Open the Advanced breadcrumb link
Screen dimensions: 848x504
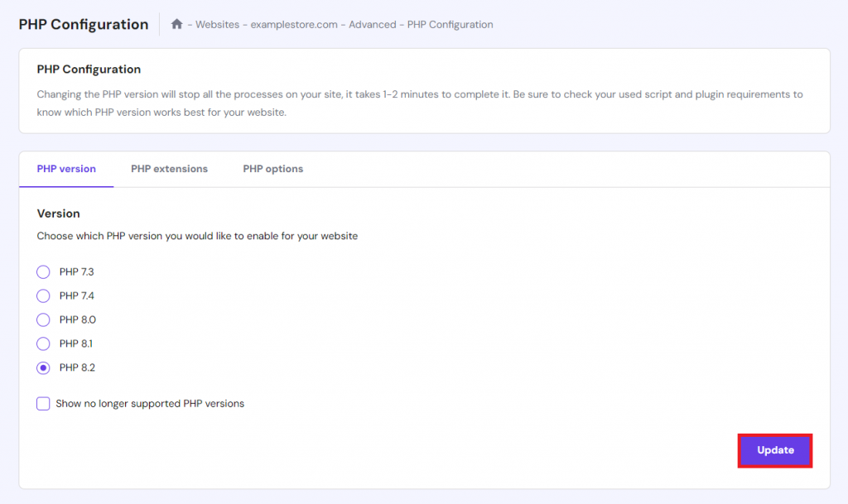pyautogui.click(x=373, y=24)
